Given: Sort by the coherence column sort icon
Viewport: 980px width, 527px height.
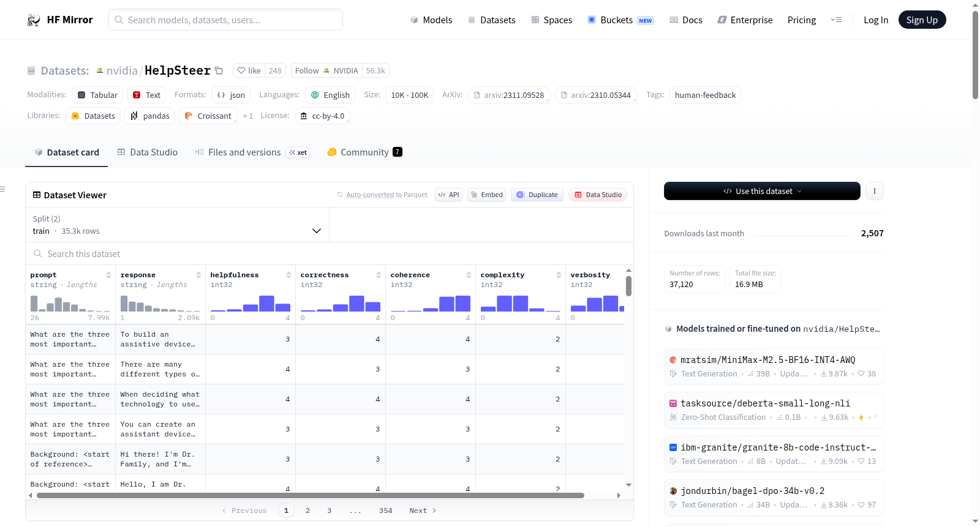Looking at the screenshot, I should [469, 275].
